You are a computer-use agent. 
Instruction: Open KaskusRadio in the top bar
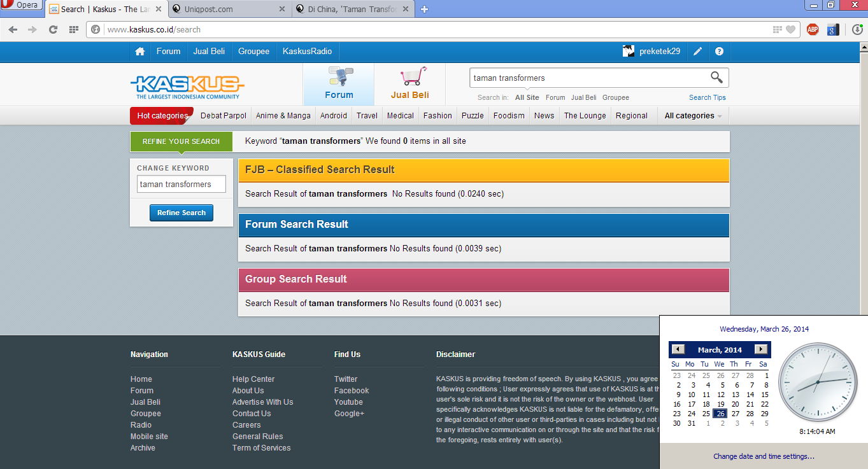point(308,52)
